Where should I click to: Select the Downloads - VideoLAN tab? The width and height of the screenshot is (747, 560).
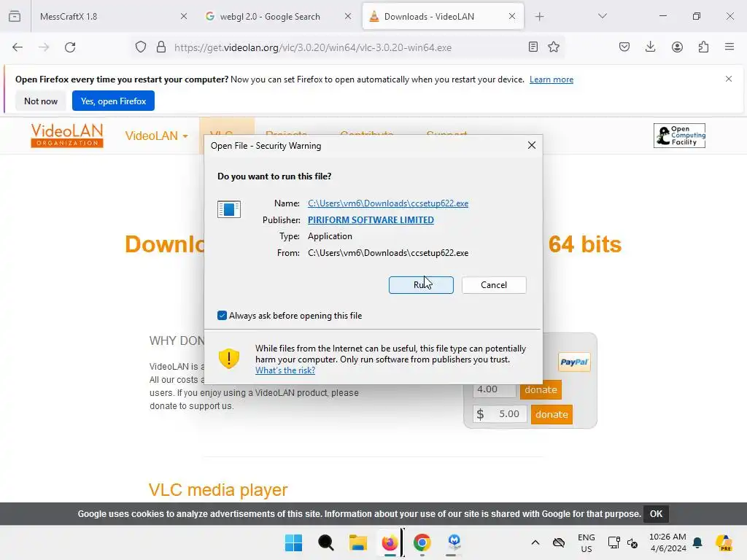pyautogui.click(x=443, y=17)
